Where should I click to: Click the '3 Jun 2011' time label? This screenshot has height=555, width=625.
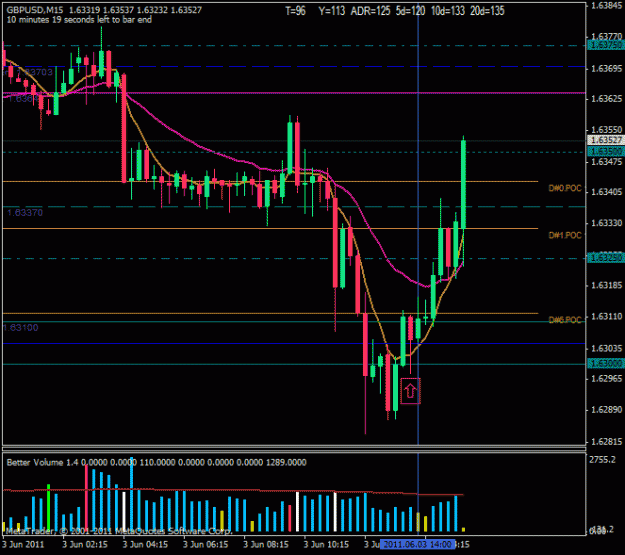tap(24, 544)
